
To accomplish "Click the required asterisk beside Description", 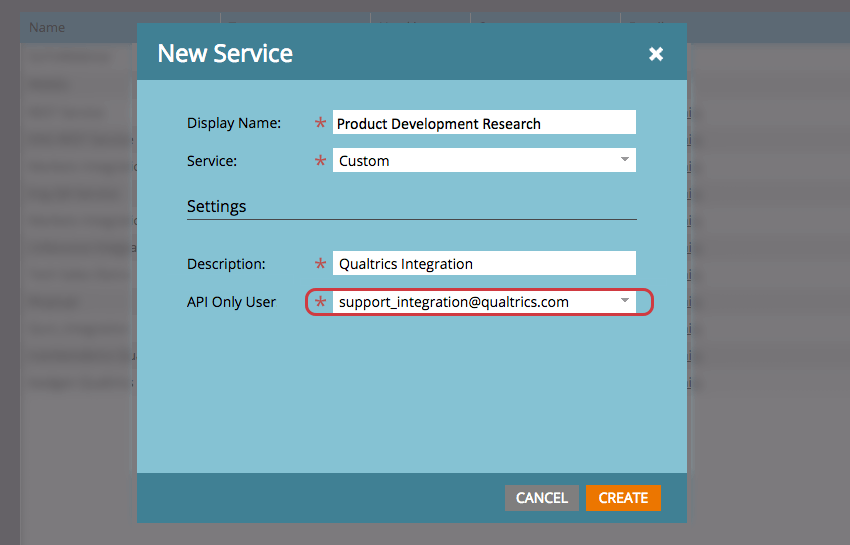I will point(321,265).
